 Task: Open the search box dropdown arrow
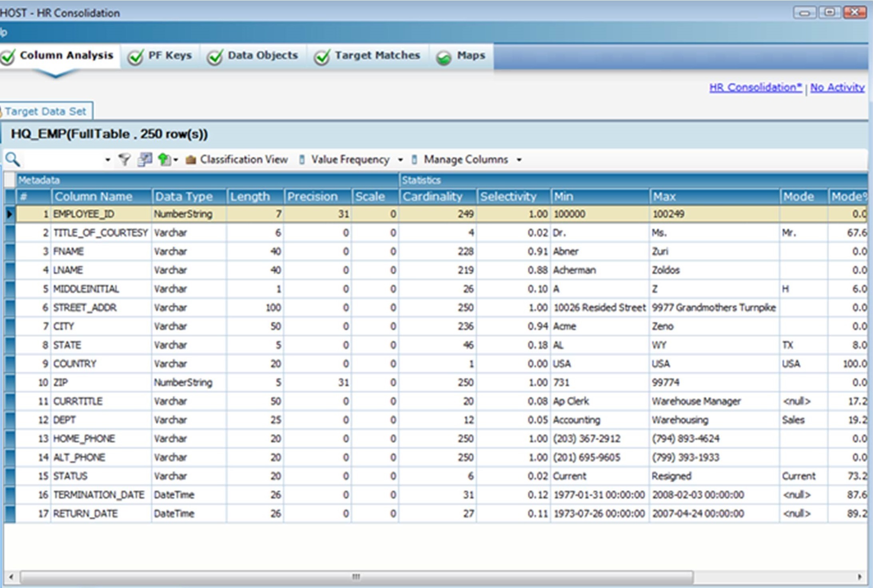coord(108,160)
